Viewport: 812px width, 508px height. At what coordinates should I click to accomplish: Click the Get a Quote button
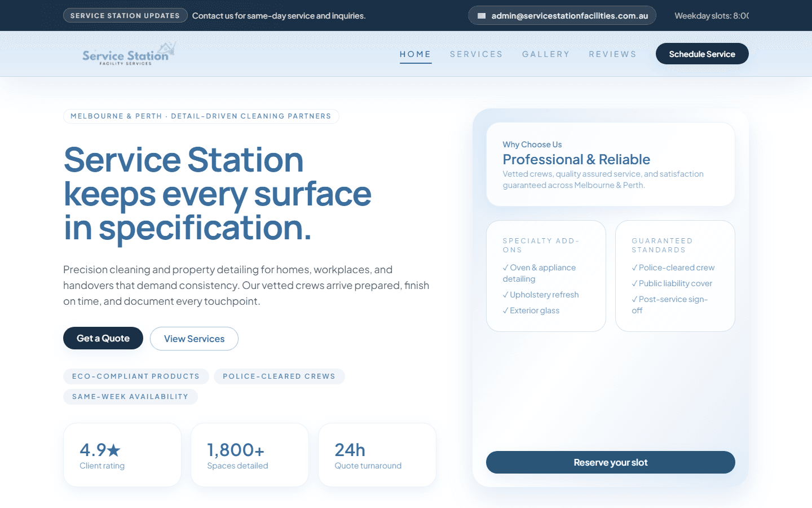[103, 338]
